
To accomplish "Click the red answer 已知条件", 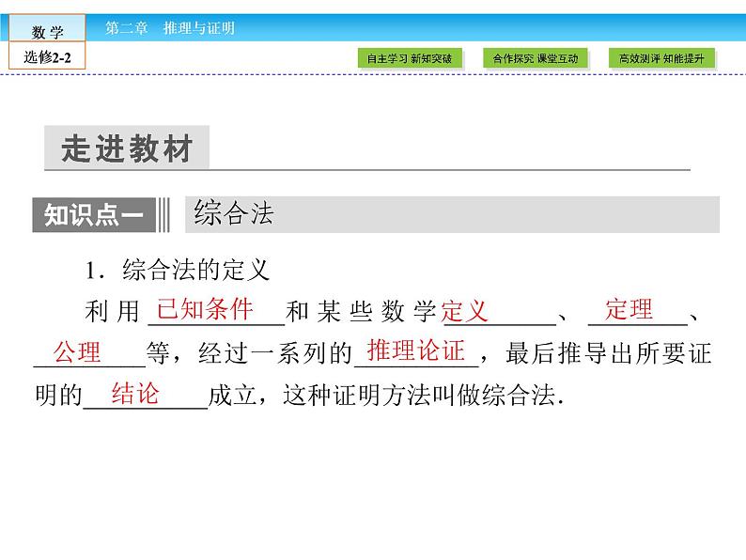I will pos(205,309).
